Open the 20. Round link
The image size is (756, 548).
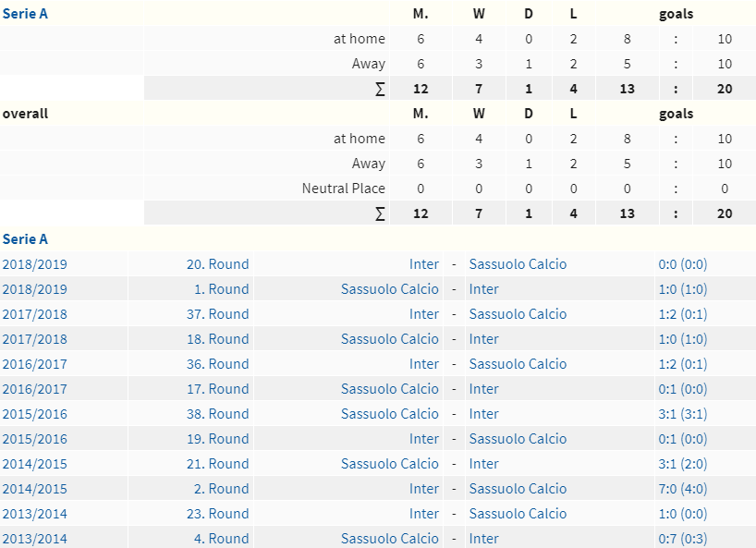pyautogui.click(x=218, y=264)
